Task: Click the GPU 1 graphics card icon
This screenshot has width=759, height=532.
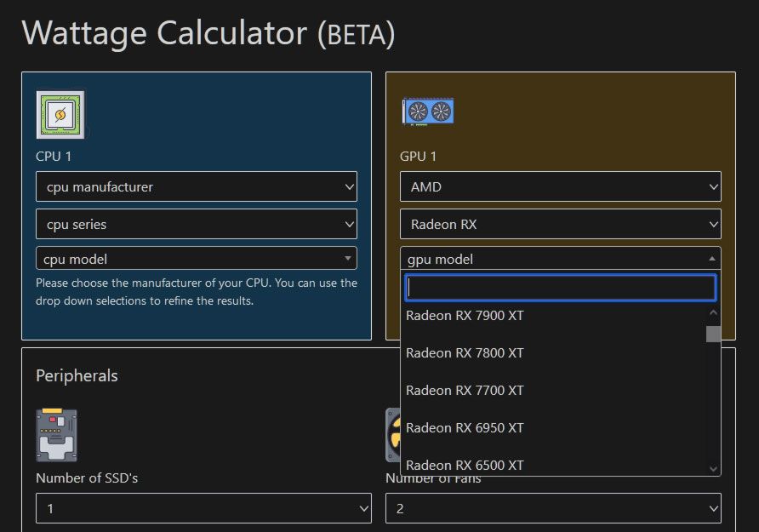Action: coord(428,111)
